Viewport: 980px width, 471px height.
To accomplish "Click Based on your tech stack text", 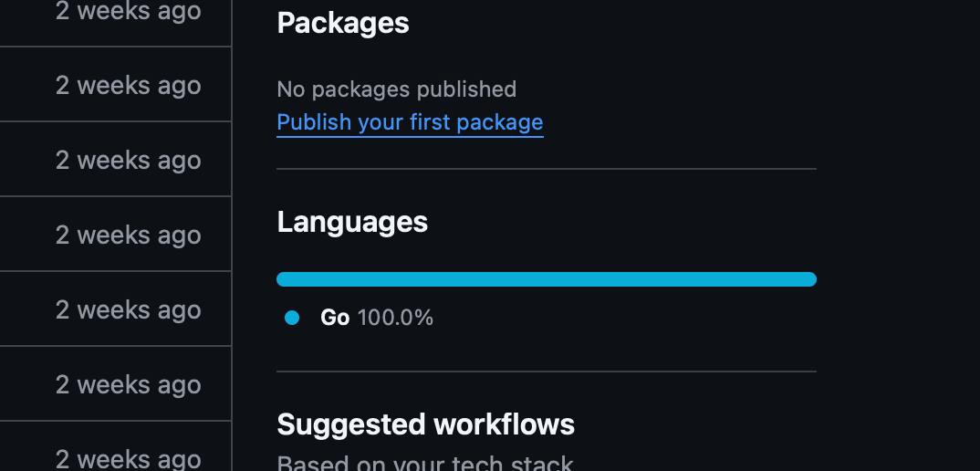I will 424,462.
